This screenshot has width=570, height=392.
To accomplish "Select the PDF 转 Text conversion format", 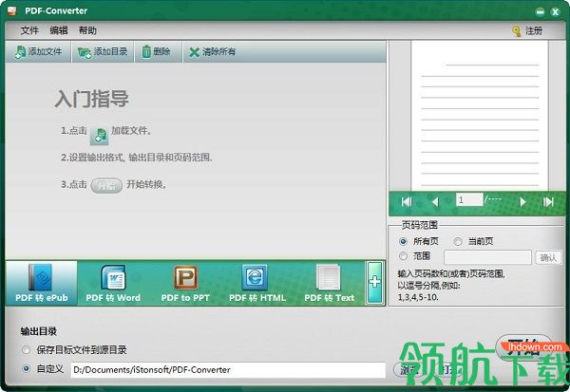I will coord(329,283).
